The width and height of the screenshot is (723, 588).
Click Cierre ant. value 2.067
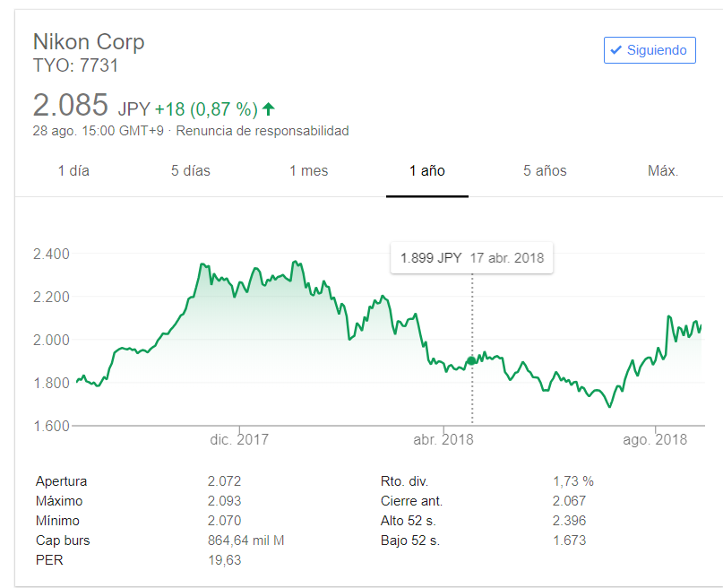point(570,501)
